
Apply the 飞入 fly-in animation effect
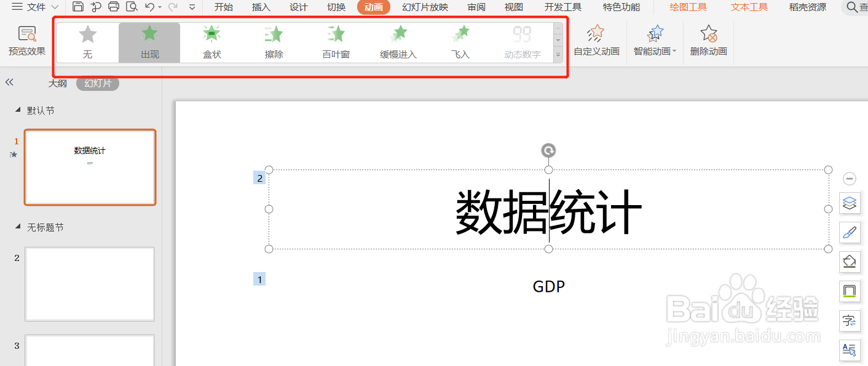coord(460,41)
